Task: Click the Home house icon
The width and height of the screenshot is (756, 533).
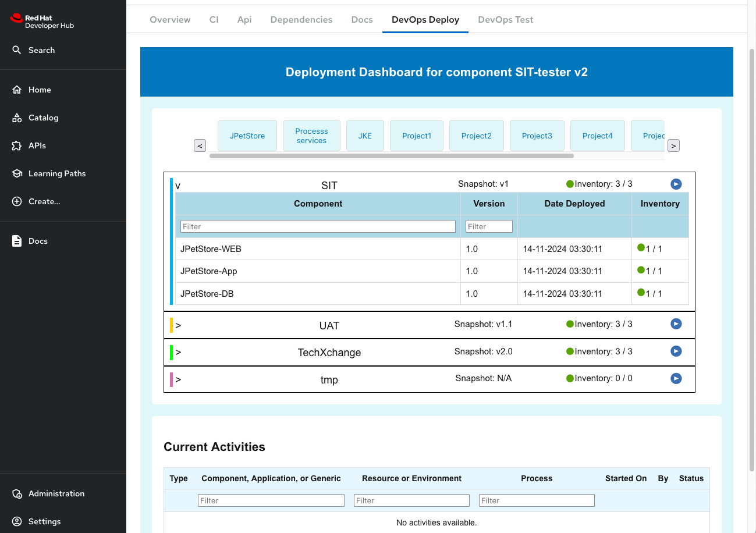Action: tap(17, 90)
